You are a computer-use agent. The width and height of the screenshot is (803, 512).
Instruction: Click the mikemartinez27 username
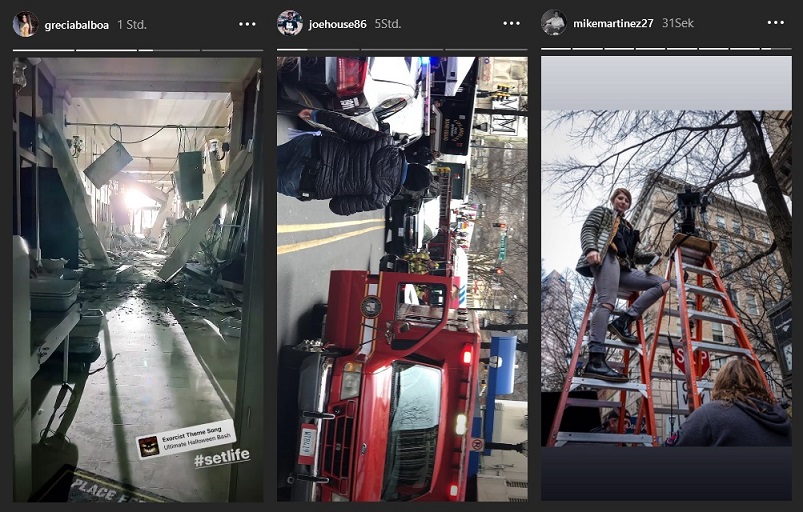(x=613, y=24)
